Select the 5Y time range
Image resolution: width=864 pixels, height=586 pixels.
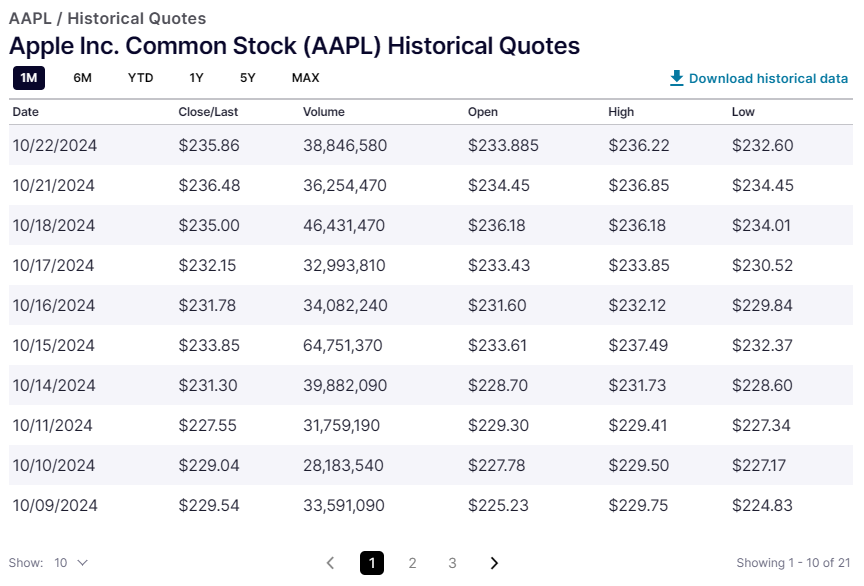click(x=248, y=78)
